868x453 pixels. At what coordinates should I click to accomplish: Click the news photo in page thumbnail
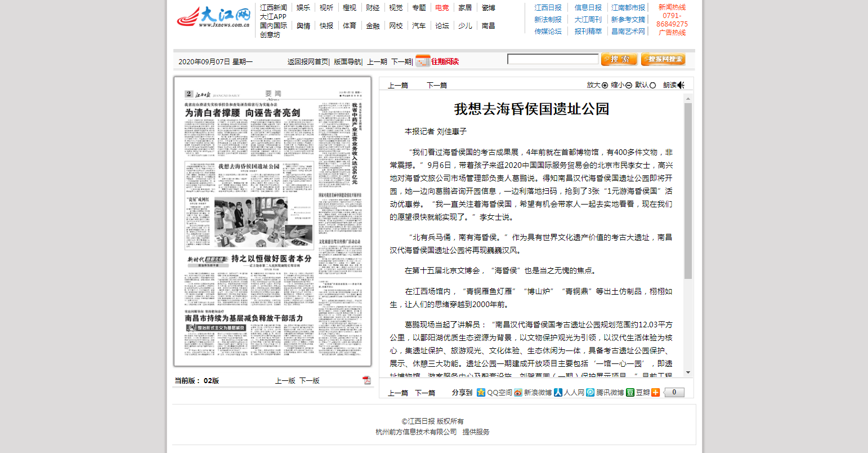263,222
